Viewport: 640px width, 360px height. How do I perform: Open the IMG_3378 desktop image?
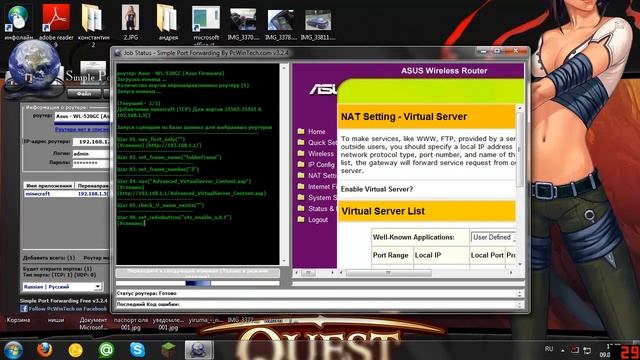click(280, 24)
